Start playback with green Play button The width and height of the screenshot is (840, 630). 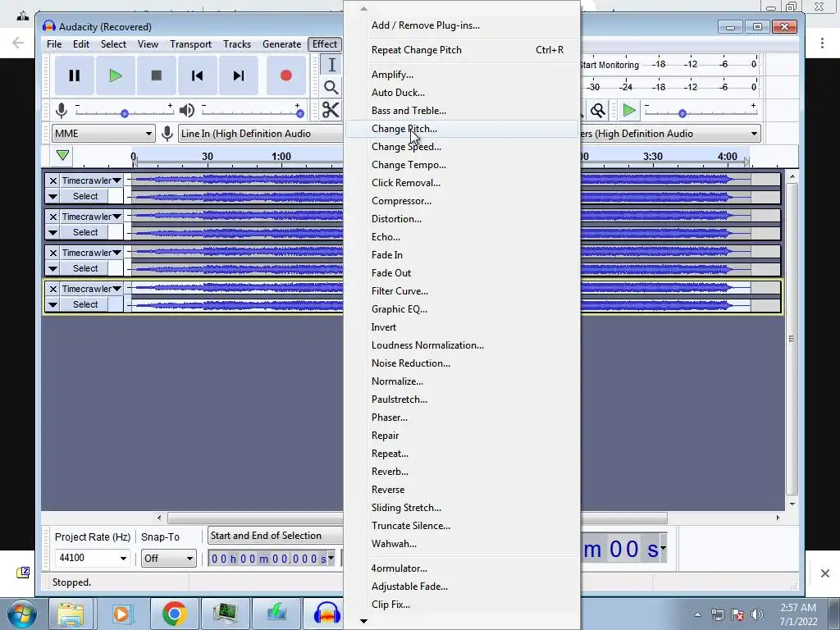pyautogui.click(x=115, y=75)
